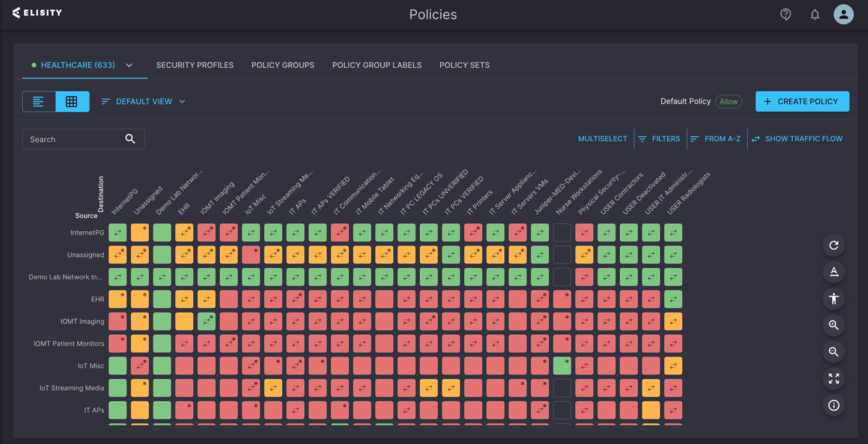The width and height of the screenshot is (868, 444).
Task: Open the From A-Z sort menu
Action: point(715,139)
